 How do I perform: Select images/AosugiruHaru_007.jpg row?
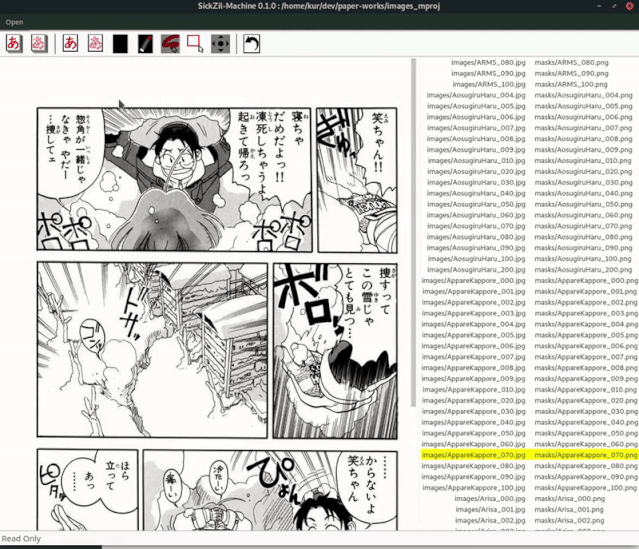click(x=476, y=128)
